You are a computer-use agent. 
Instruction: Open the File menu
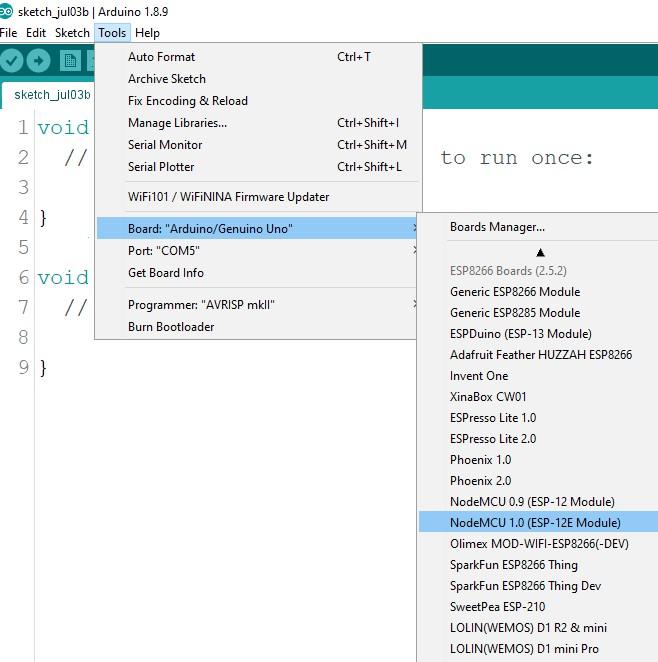(8, 33)
